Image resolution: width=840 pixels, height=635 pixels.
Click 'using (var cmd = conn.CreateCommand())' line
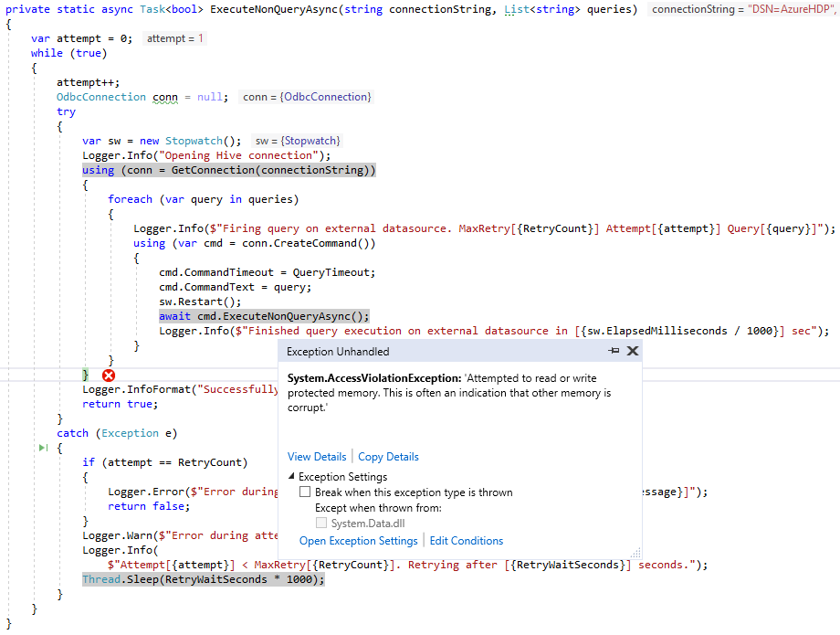[x=254, y=243]
